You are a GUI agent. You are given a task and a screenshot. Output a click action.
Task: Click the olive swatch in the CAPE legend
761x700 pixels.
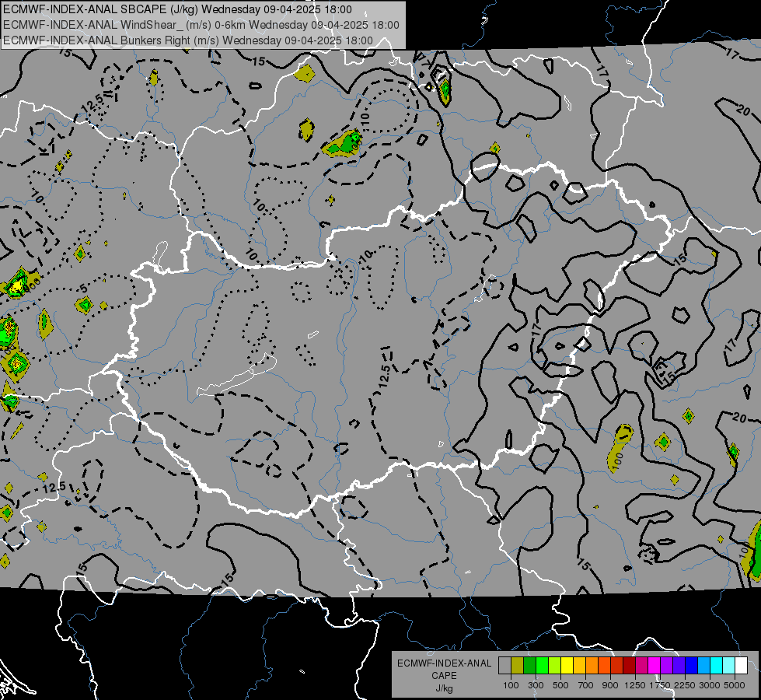(518, 665)
